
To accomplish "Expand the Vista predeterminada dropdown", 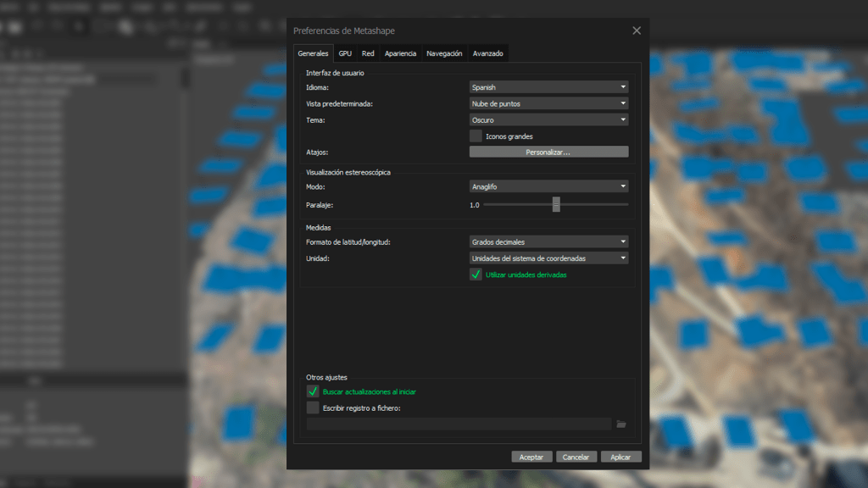I will (548, 103).
